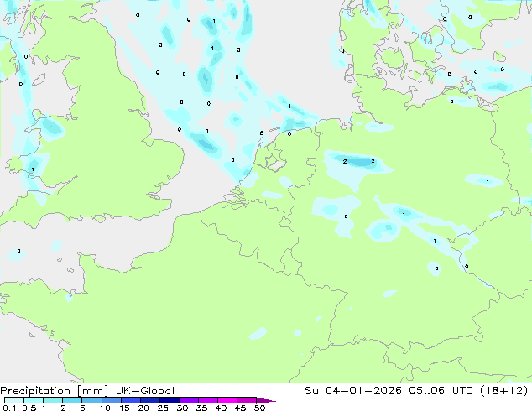Image resolution: width=532 pixels, height=411 pixels.
Task: Click the legend tick label '0.1'
Action: click(x=9, y=408)
